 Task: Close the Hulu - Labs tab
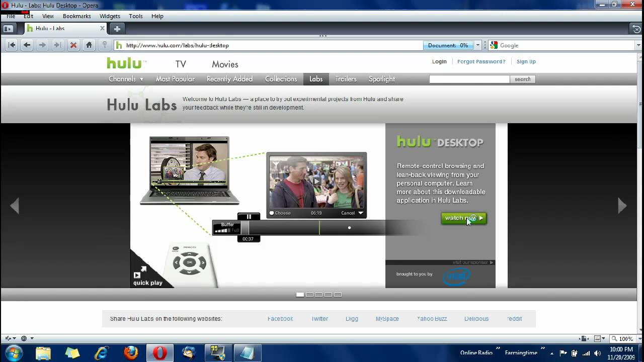tap(103, 29)
